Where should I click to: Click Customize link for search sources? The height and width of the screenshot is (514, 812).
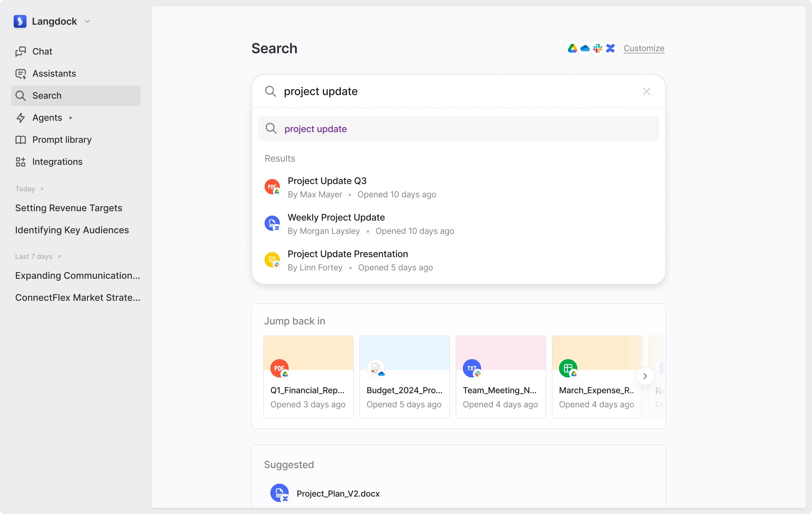click(x=643, y=48)
